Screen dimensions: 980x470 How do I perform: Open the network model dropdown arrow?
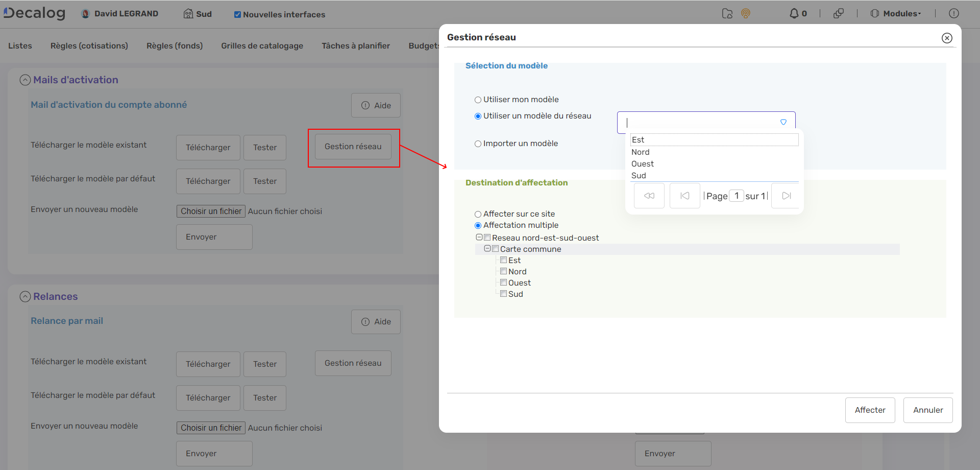(x=783, y=123)
